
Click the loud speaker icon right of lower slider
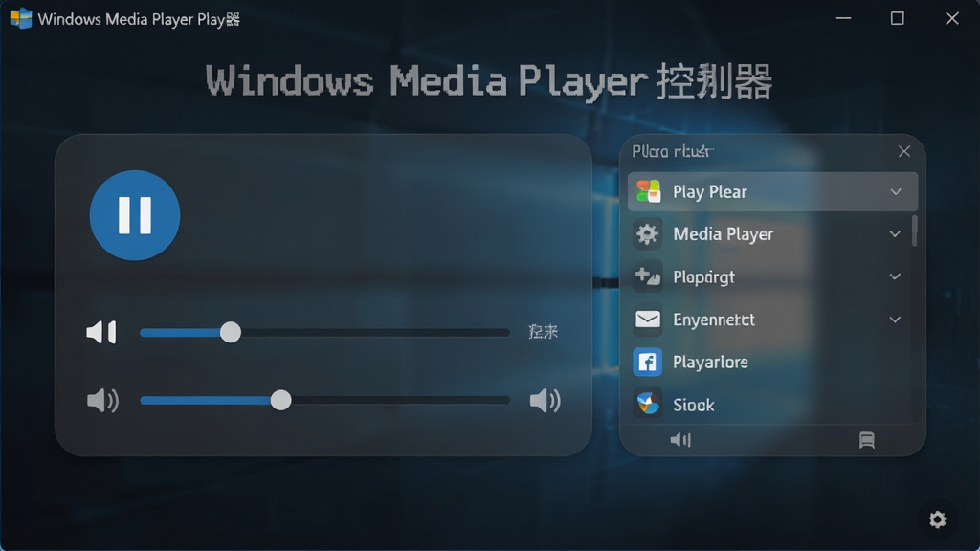(545, 401)
